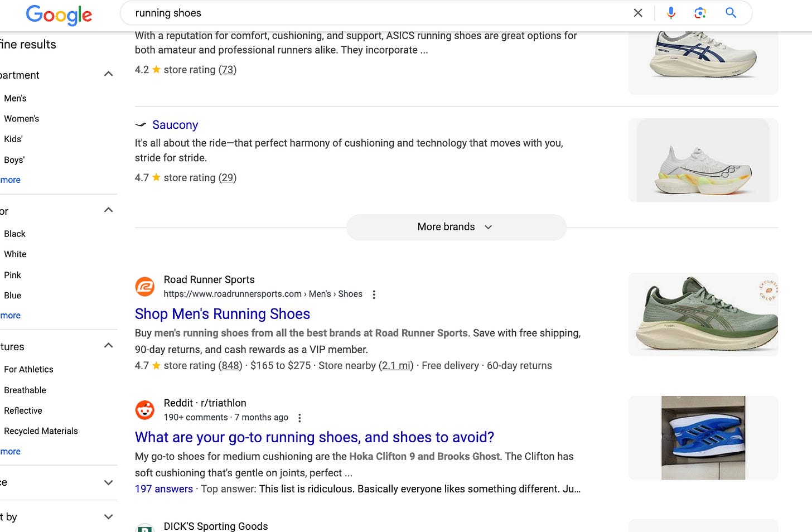Open more options for Reddit result

click(x=299, y=418)
